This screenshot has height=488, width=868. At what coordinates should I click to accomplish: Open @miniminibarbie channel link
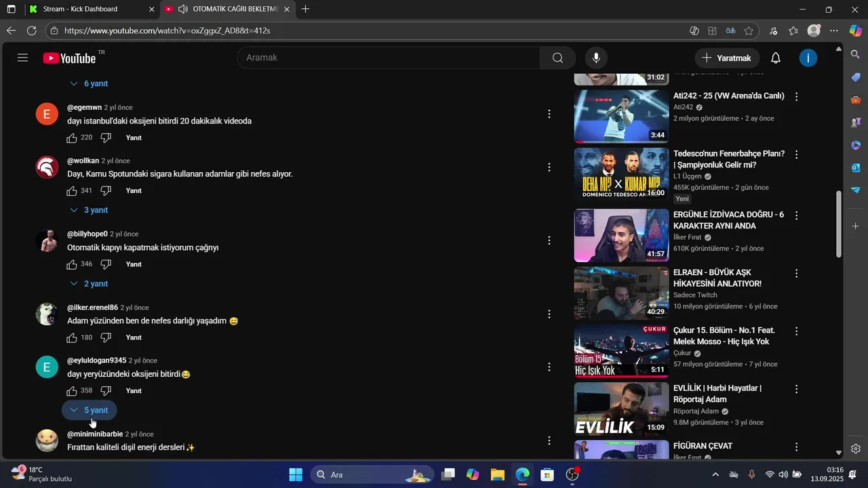pyautogui.click(x=95, y=434)
